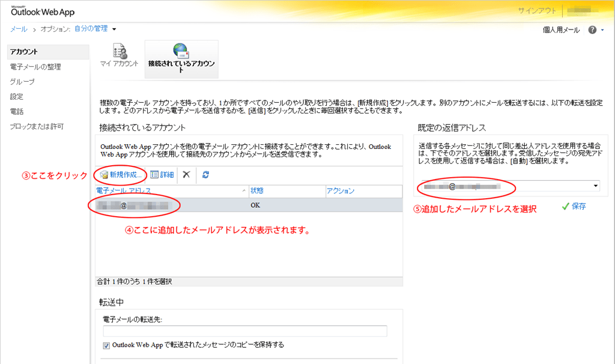This screenshot has height=364, width=615.
Task: Click 新規作成 to add a connected account
Action: (120, 175)
